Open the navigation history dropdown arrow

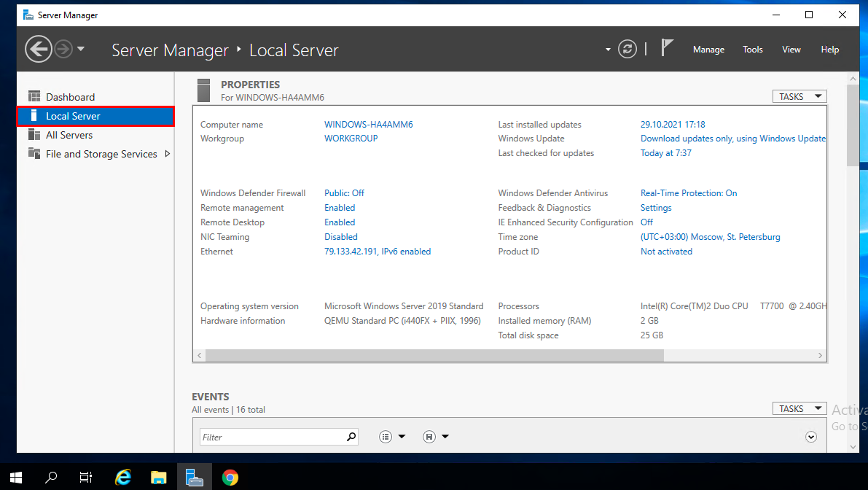[x=81, y=50]
